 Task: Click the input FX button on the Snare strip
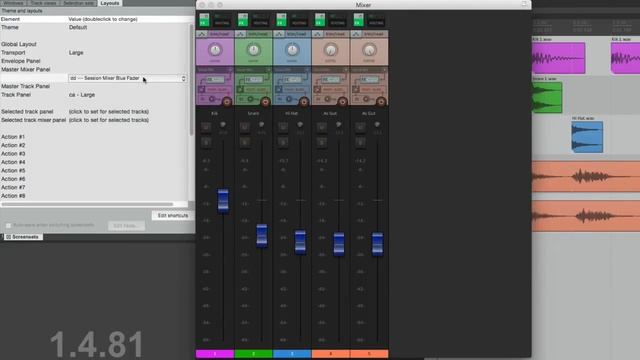(x=253, y=80)
